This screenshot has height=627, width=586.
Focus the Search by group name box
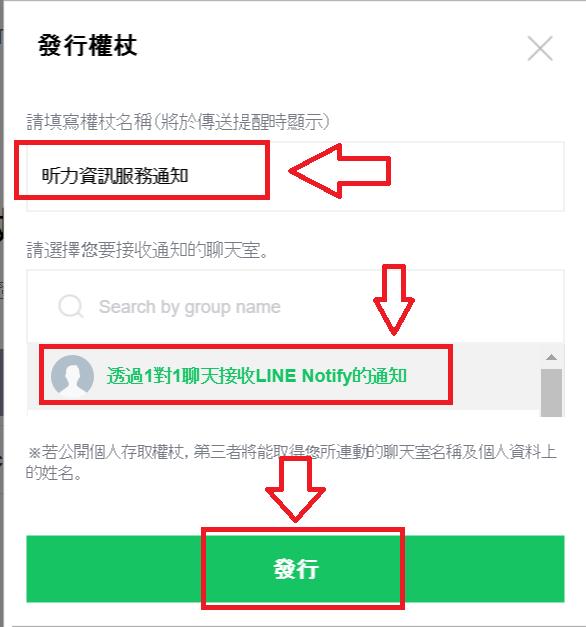[295, 307]
